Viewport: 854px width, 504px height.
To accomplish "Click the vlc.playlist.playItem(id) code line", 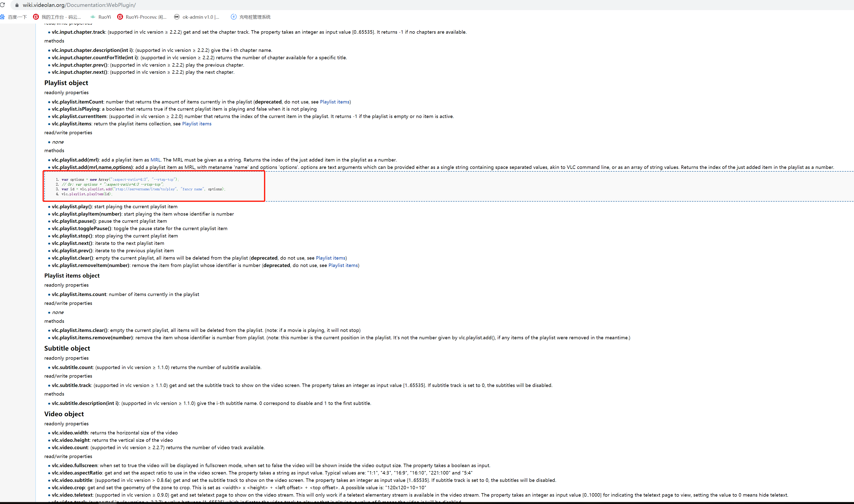I will 86,194.
